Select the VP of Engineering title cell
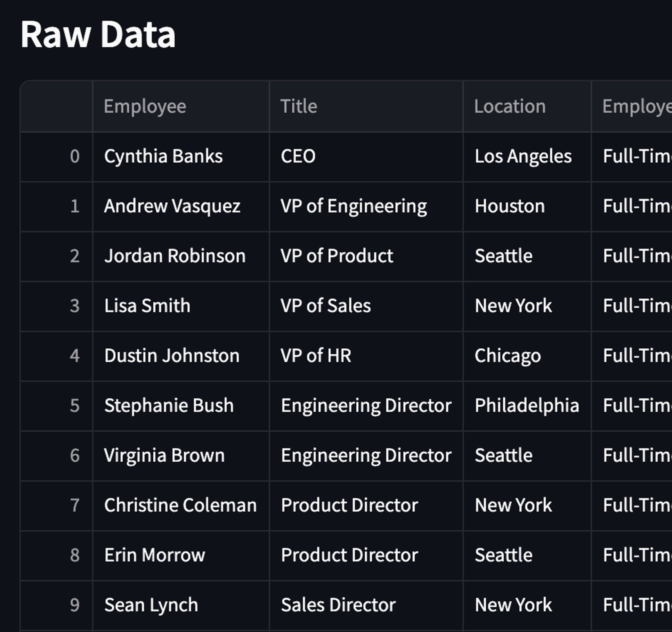This screenshot has width=672, height=632. [353, 206]
